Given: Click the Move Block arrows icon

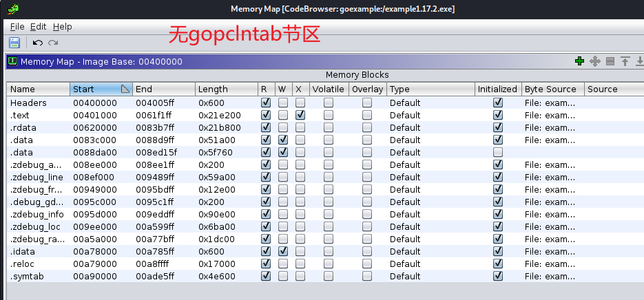Looking at the screenshot, I should (594, 61).
